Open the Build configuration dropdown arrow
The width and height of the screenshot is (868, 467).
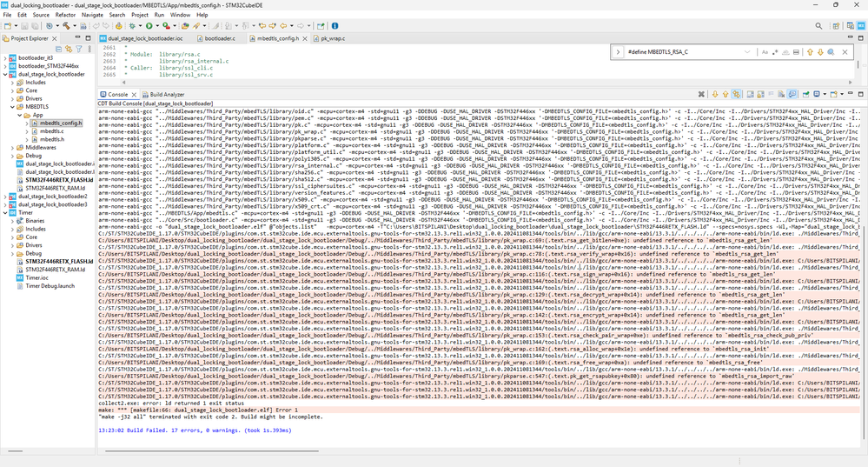(74, 25)
